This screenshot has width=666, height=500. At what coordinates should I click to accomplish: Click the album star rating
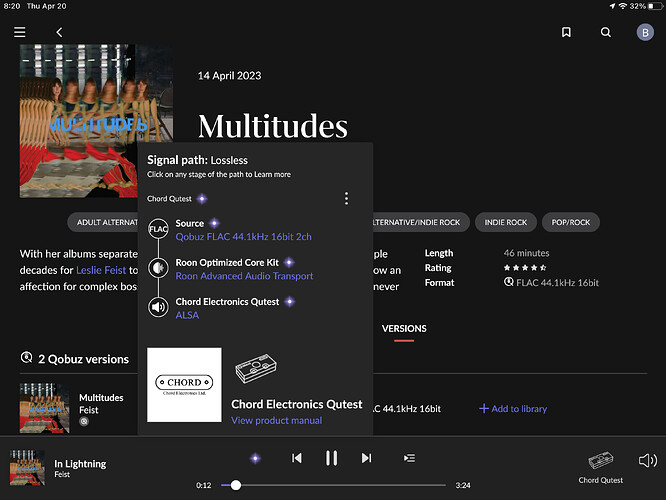click(x=525, y=268)
